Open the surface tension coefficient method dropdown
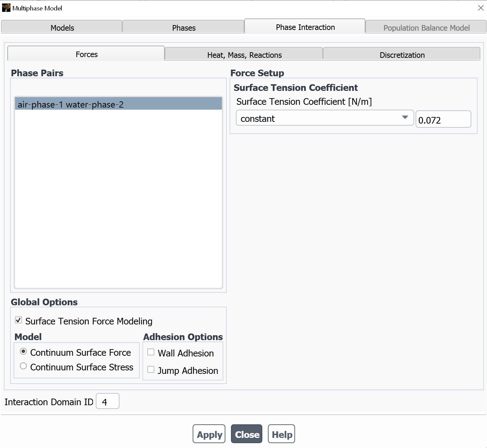The image size is (487, 448). pyautogui.click(x=325, y=118)
